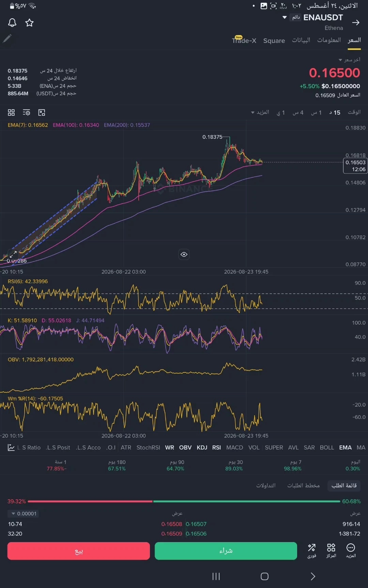Screen dimensions: 368x588
Task: Expand the ENAUSDT pair selector dropdown arrow
Action: click(x=285, y=17)
